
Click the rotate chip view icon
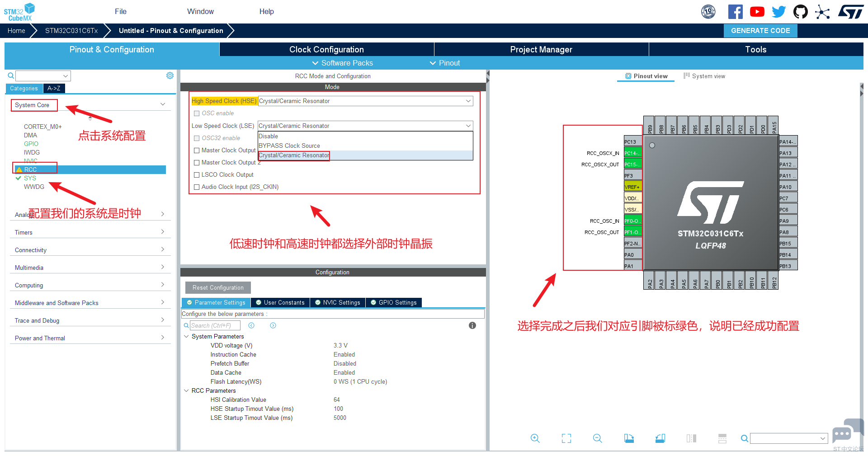tap(660, 438)
